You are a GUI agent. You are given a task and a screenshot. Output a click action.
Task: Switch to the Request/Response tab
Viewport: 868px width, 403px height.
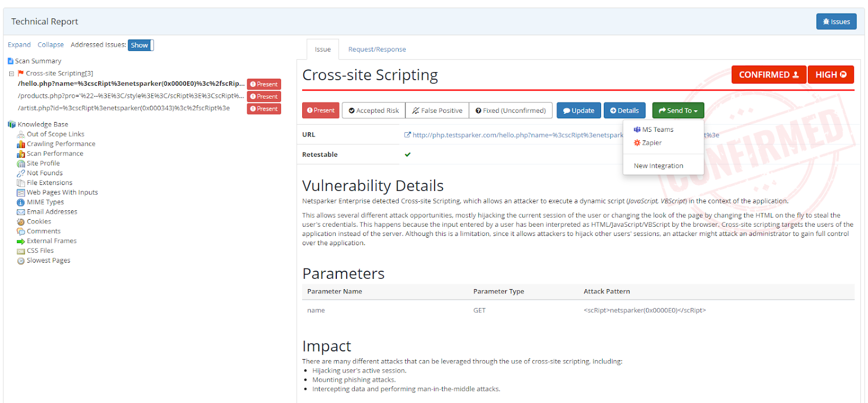[x=376, y=49]
